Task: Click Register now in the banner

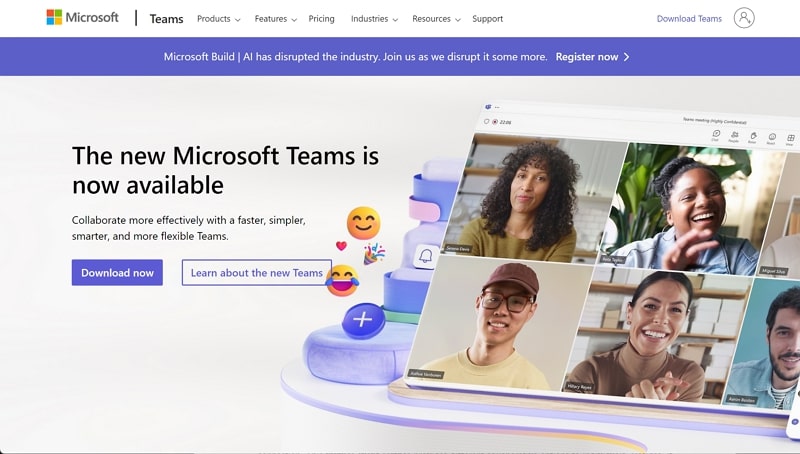Action: 587,57
